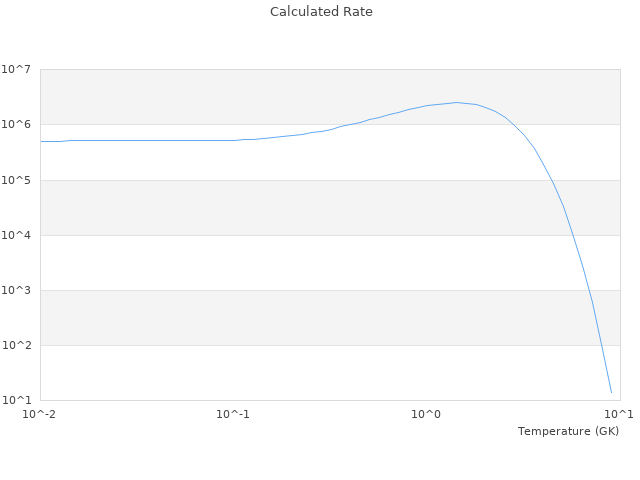Select the left starting point of the blue curve

41,141
